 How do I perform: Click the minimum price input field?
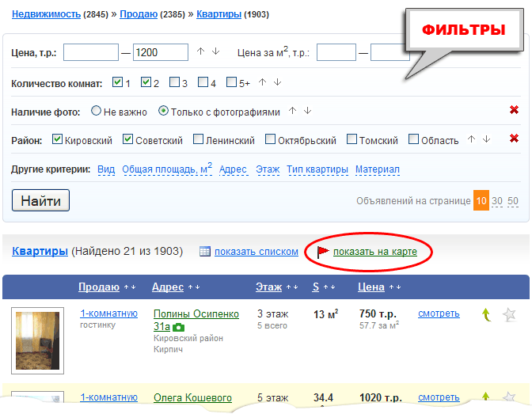pos(90,52)
